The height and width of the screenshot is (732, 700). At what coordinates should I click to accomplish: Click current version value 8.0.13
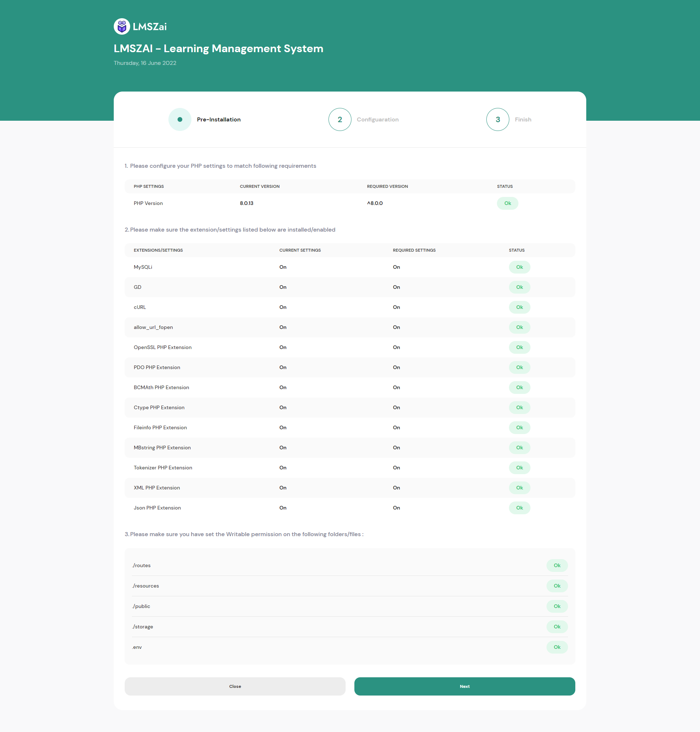247,203
